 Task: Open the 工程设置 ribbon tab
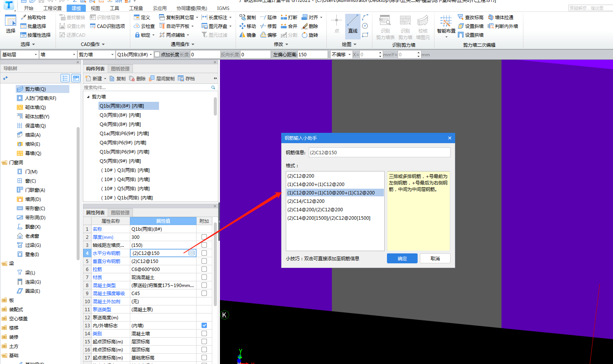[52, 8]
